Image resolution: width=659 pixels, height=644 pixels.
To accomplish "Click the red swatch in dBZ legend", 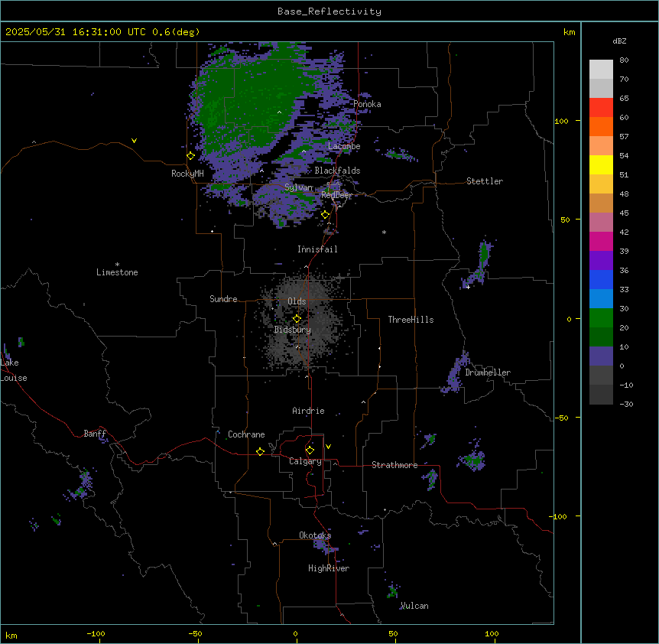I will coord(601,107).
